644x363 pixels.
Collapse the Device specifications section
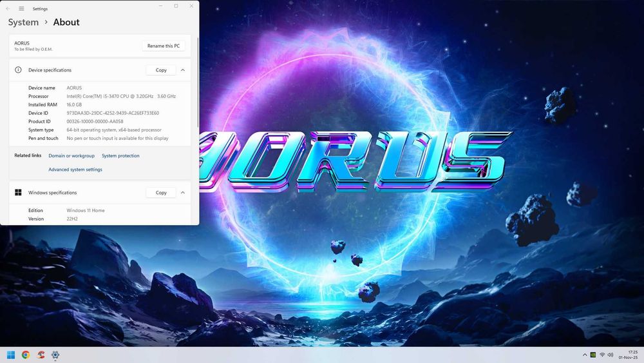click(x=183, y=70)
